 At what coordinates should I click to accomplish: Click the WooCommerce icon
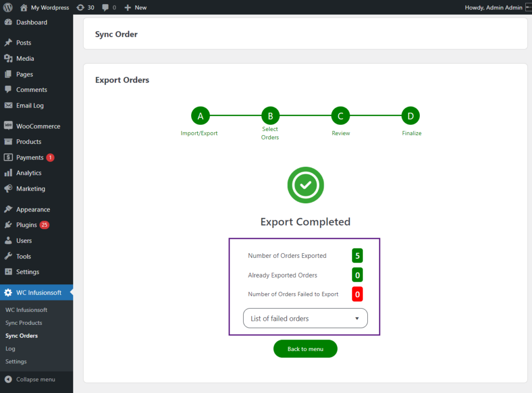tap(8, 126)
